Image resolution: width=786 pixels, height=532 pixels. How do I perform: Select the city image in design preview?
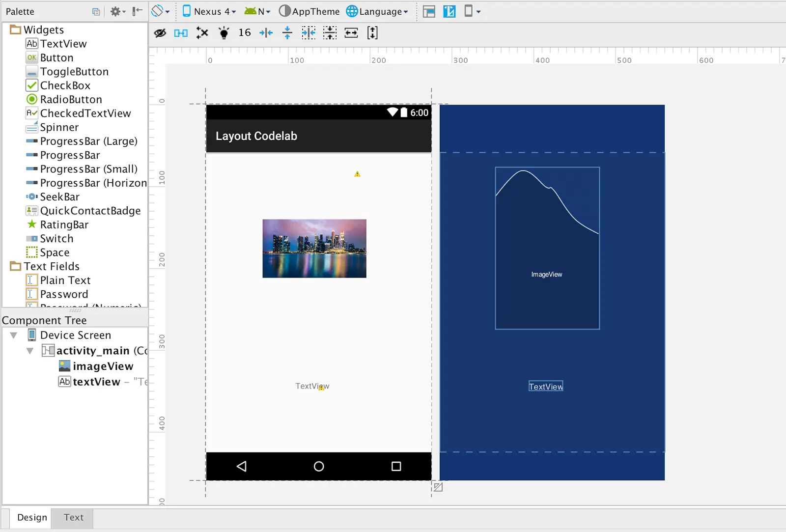(314, 249)
